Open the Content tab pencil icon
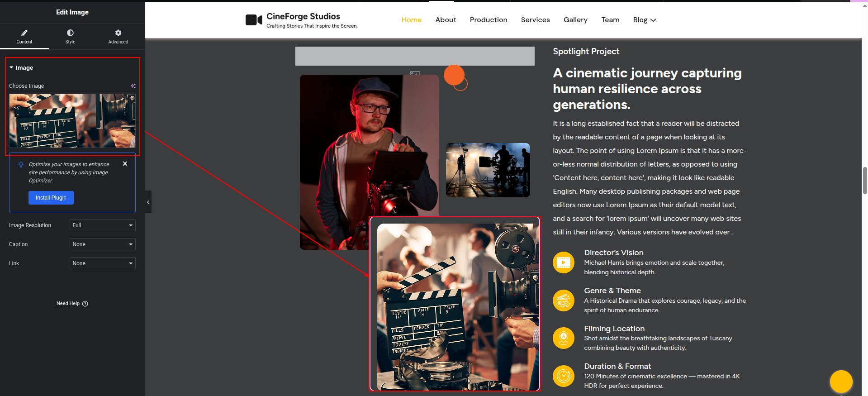The width and height of the screenshot is (868, 396). (24, 33)
